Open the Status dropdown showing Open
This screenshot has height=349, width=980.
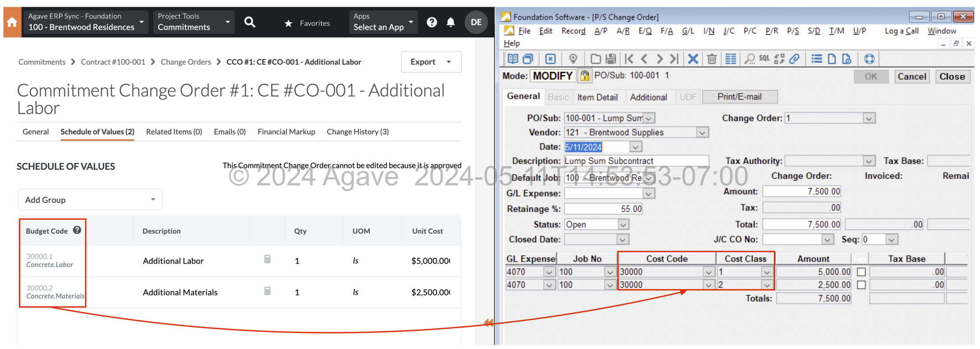point(623,224)
